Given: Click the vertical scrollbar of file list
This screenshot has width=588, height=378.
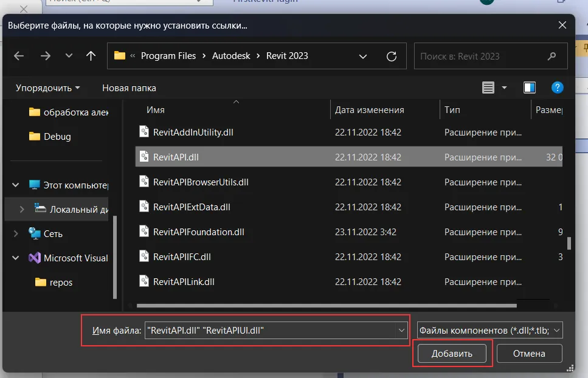Looking at the screenshot, I should pyautogui.click(x=569, y=243).
